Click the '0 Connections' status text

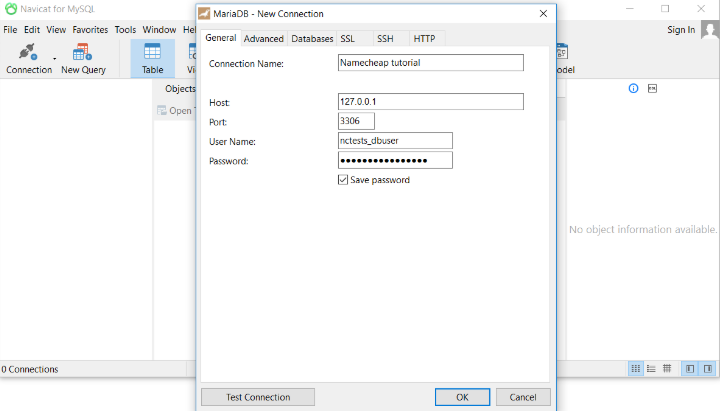tap(30, 369)
